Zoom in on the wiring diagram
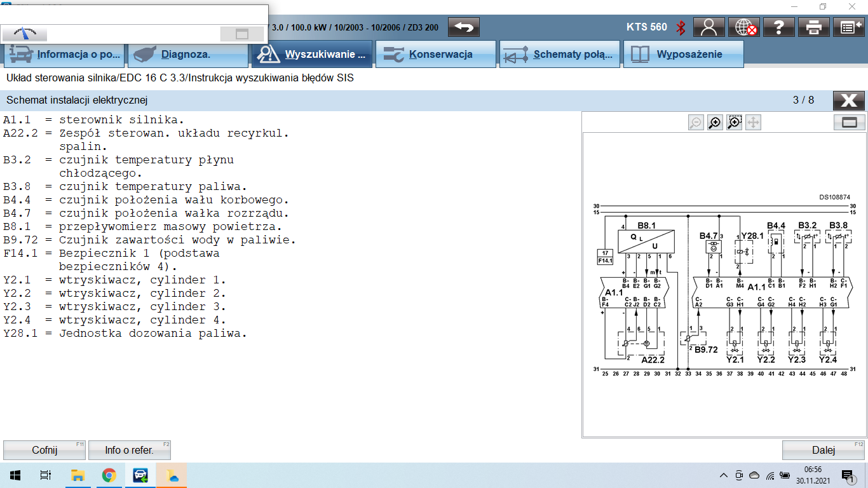Screen dimensions: 868x488 coord(715,123)
